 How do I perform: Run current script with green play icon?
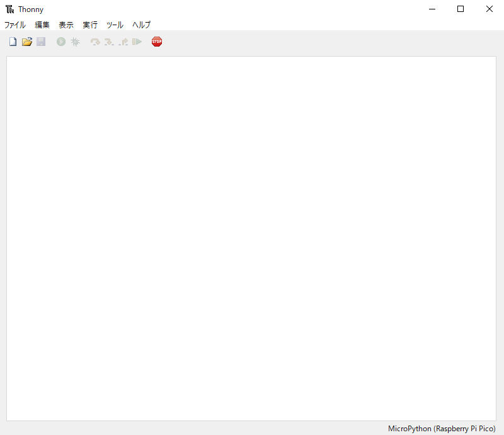pyautogui.click(x=61, y=42)
